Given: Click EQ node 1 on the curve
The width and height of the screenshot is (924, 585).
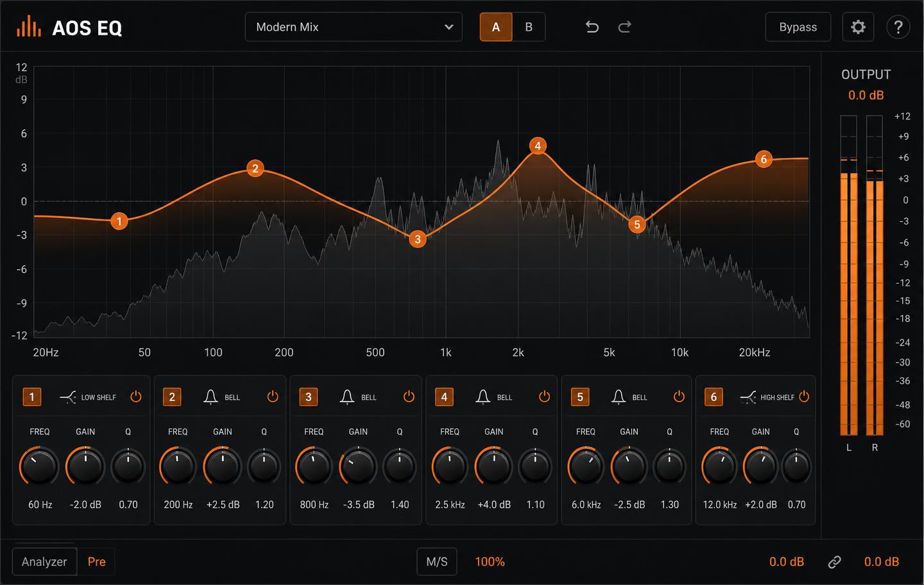Looking at the screenshot, I should (119, 221).
